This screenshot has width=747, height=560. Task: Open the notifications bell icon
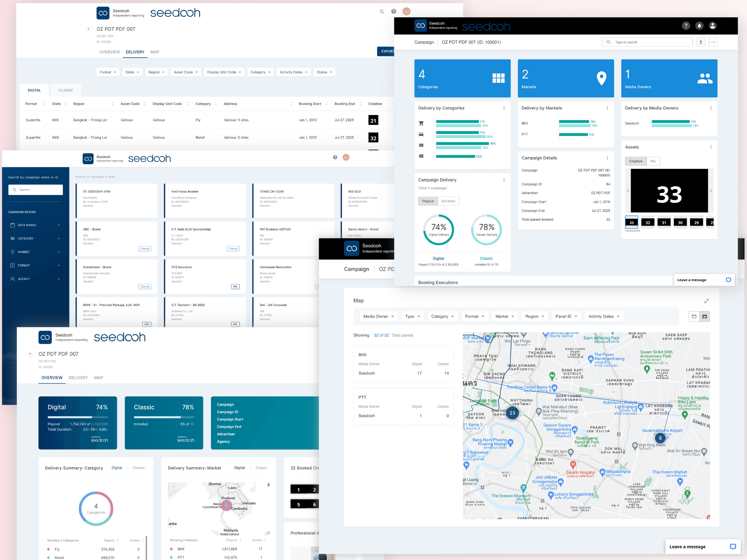[x=699, y=26]
